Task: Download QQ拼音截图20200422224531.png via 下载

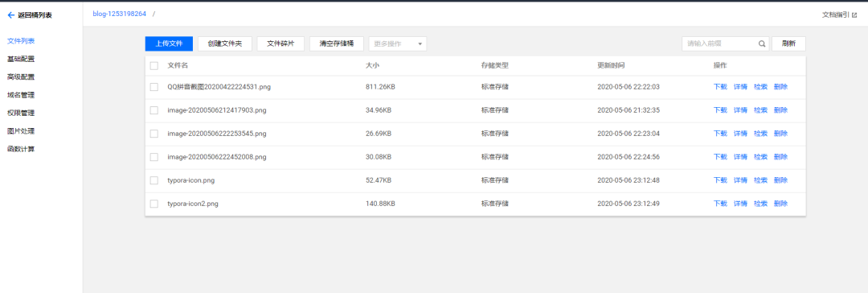Action: 720,87
